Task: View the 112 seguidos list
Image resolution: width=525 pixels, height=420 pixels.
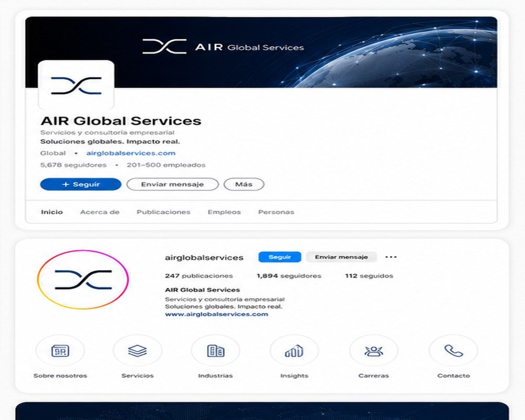Action: 369,276
